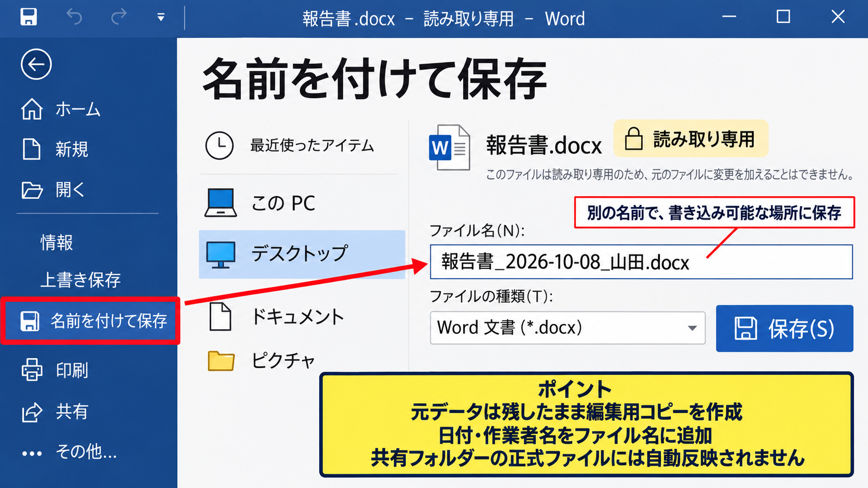868x488 pixels.
Task: Click the ピクチャ label
Action: pyautogui.click(x=283, y=360)
